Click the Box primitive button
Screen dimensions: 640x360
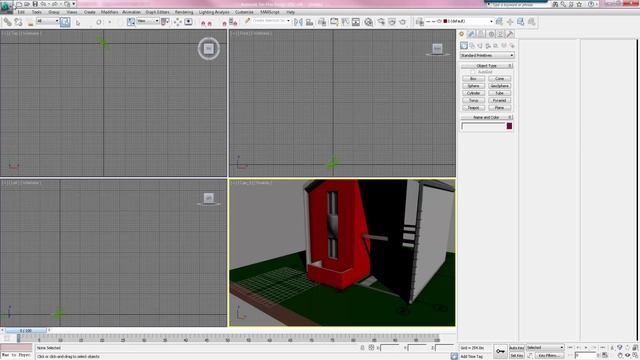coord(473,79)
